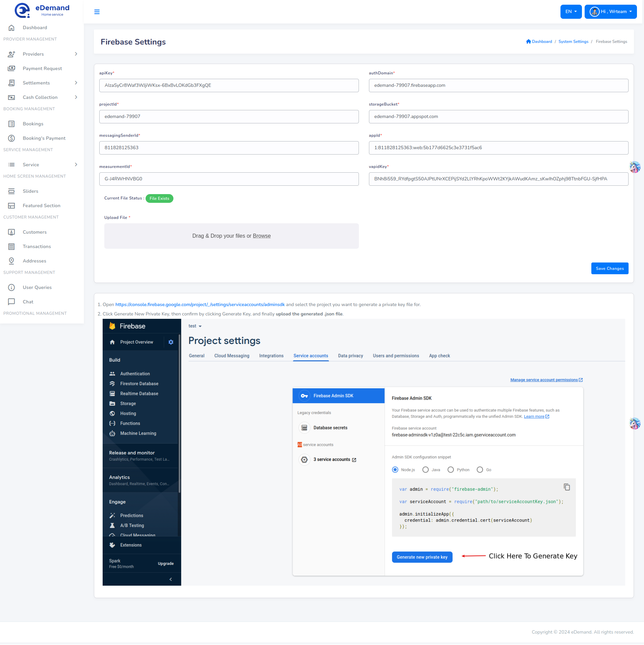Select the Go radio button
Screen dimensions: 644x645
[x=480, y=470]
